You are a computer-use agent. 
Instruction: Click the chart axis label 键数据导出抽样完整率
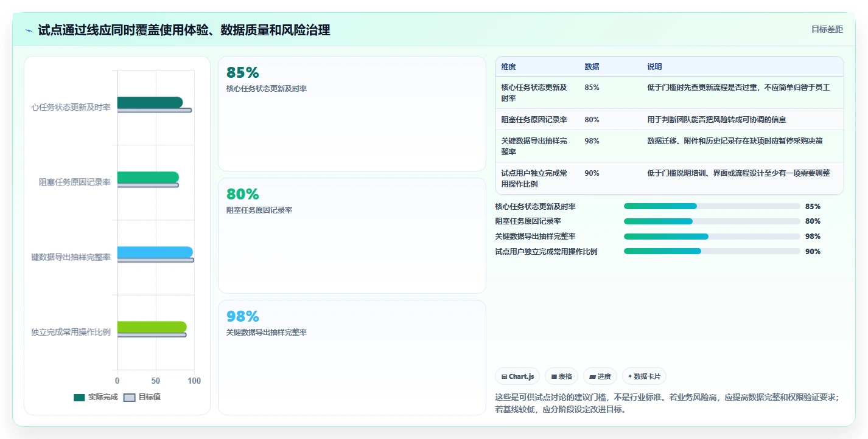[71, 257]
